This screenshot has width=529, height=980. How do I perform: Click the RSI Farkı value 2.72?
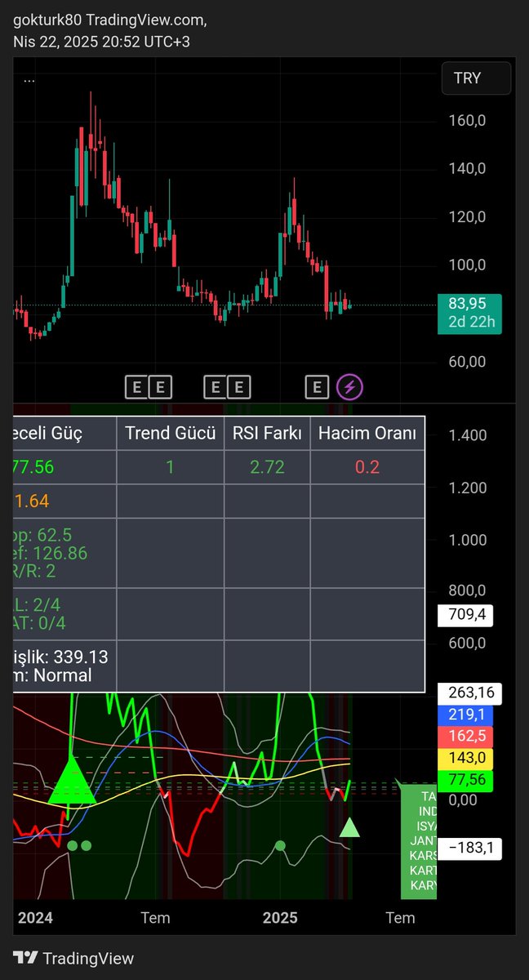[267, 467]
